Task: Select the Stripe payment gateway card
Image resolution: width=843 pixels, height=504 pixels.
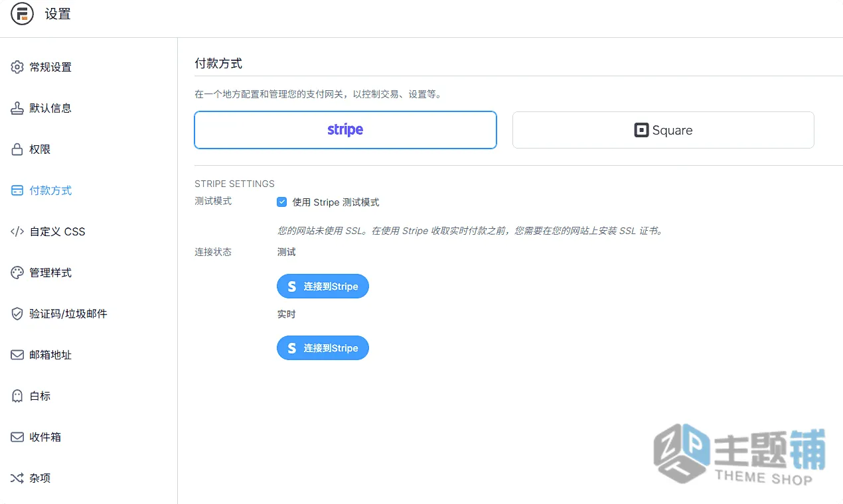Action: [x=345, y=130]
